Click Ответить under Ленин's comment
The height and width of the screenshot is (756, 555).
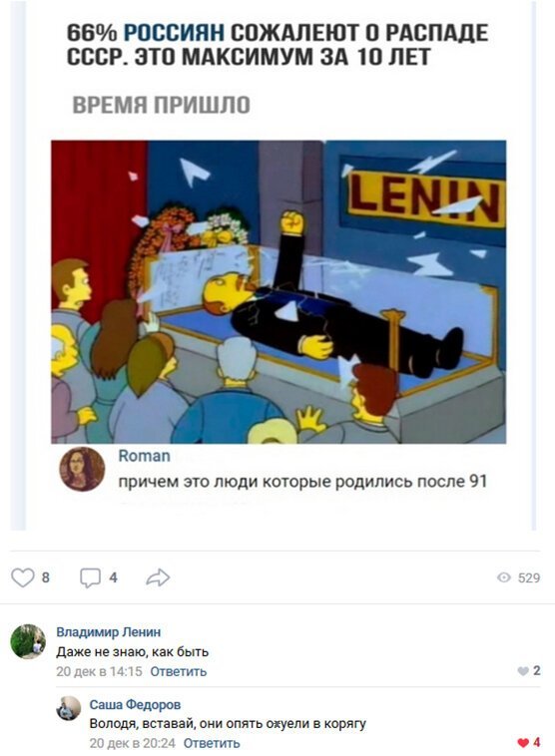[x=179, y=671]
